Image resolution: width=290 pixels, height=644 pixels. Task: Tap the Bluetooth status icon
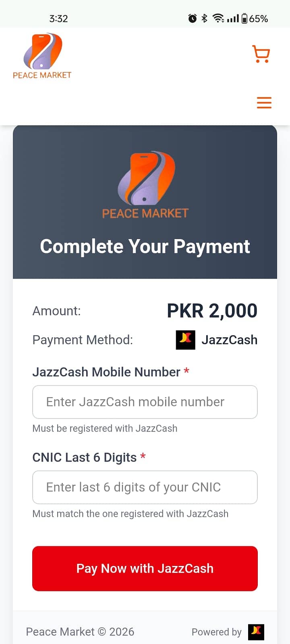[x=205, y=19]
